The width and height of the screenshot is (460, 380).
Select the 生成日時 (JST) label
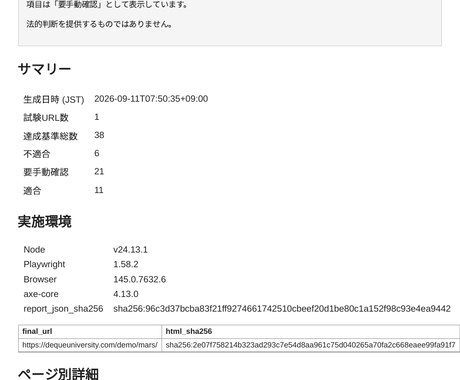pos(54,99)
